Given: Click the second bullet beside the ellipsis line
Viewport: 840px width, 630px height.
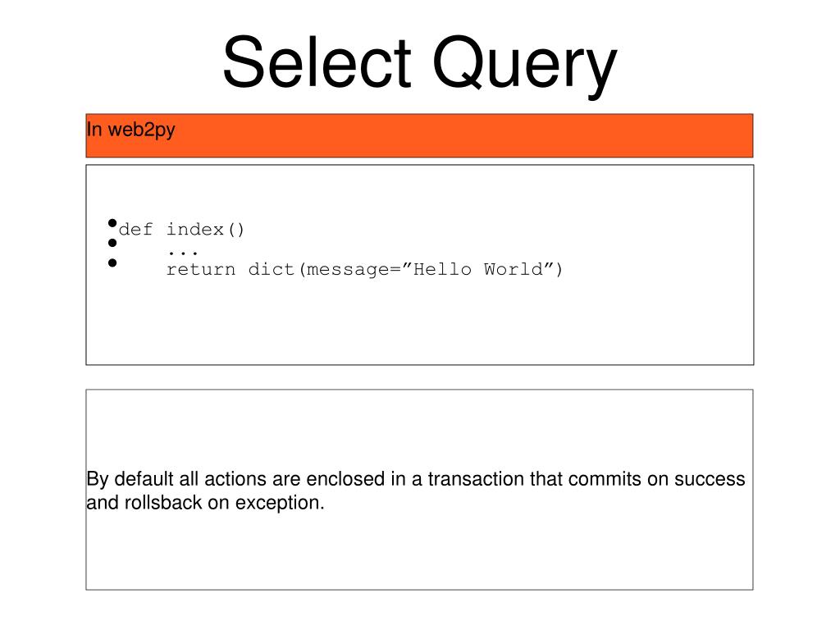Looking at the screenshot, I should [112, 243].
